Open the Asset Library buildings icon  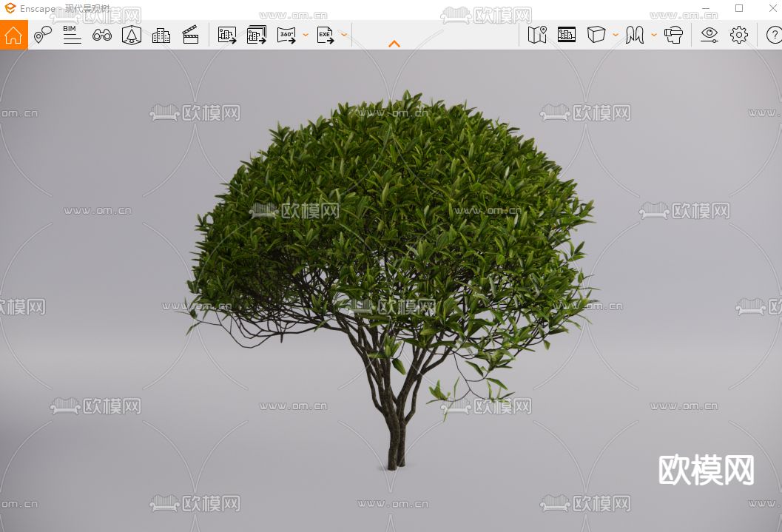161,35
